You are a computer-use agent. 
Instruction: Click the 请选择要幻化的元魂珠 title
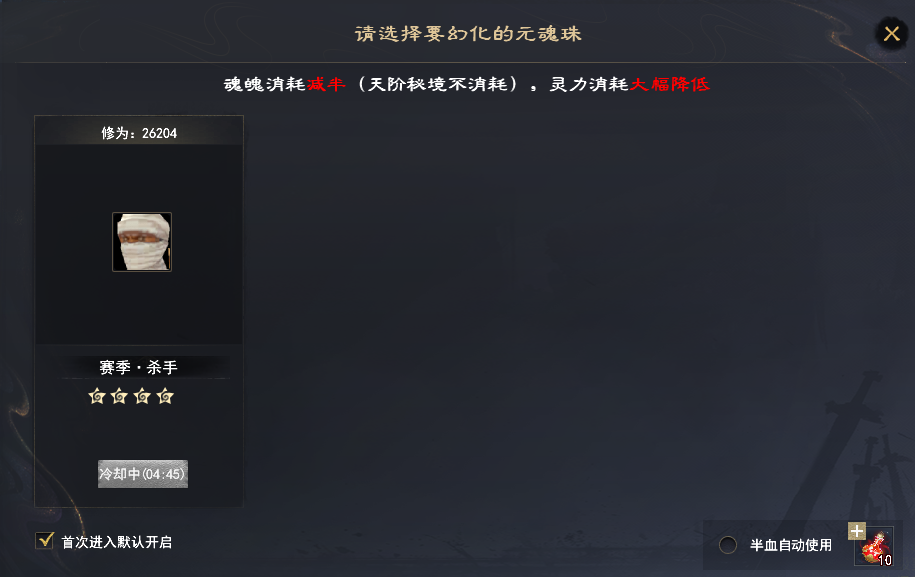point(468,33)
